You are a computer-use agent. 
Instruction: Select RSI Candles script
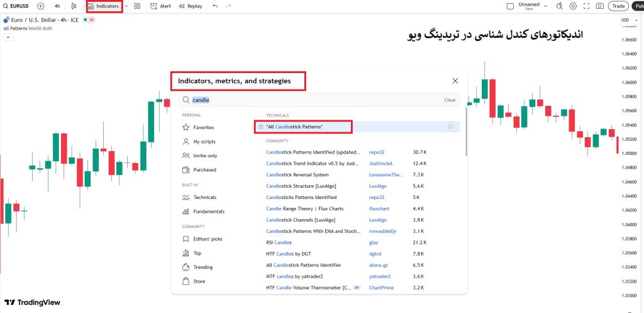coord(279,242)
